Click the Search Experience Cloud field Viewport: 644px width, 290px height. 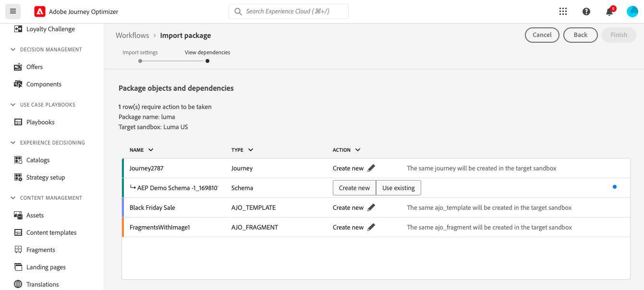point(289,12)
